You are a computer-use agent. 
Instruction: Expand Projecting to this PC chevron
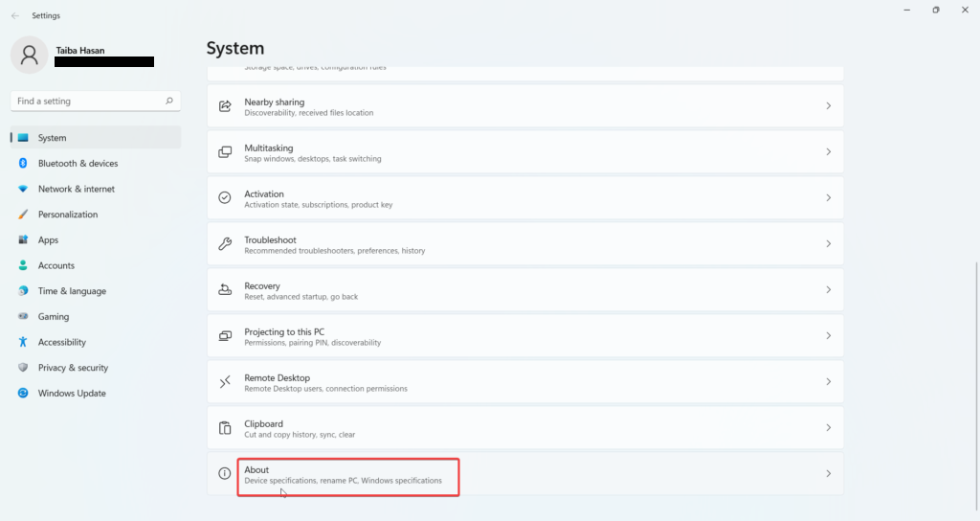(828, 336)
